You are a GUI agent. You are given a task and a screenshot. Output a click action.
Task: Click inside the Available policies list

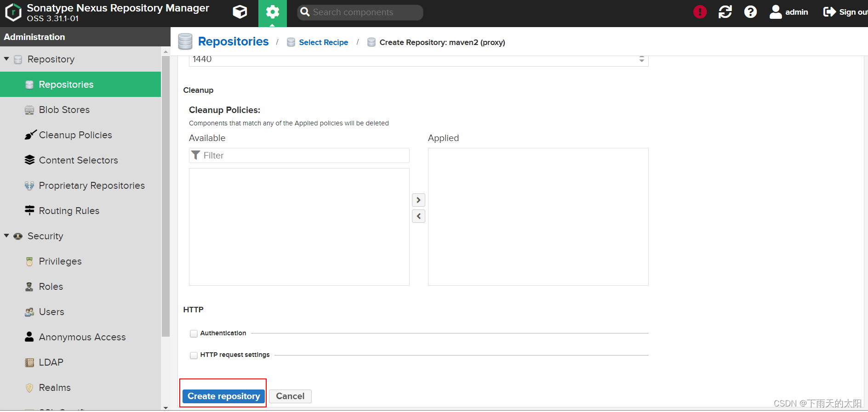pos(299,226)
